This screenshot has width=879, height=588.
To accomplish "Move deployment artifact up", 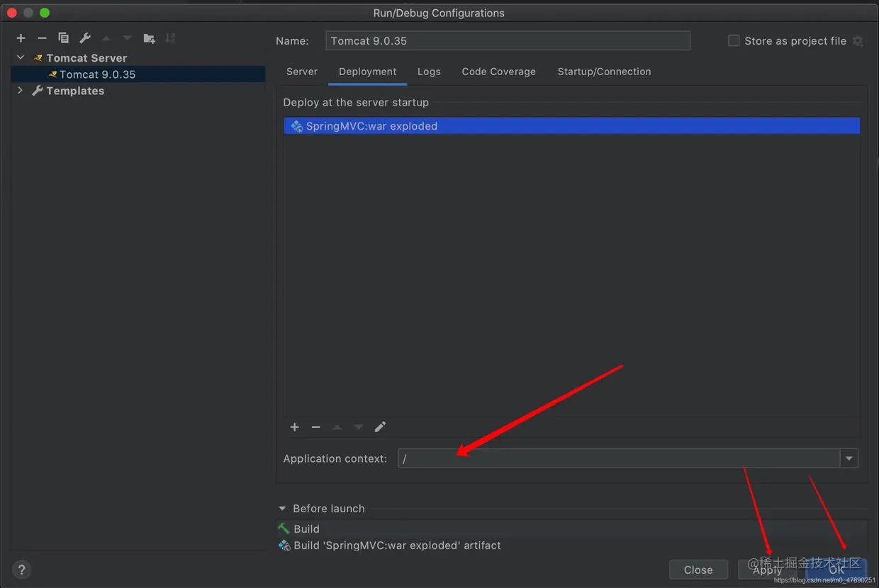I will pyautogui.click(x=337, y=427).
